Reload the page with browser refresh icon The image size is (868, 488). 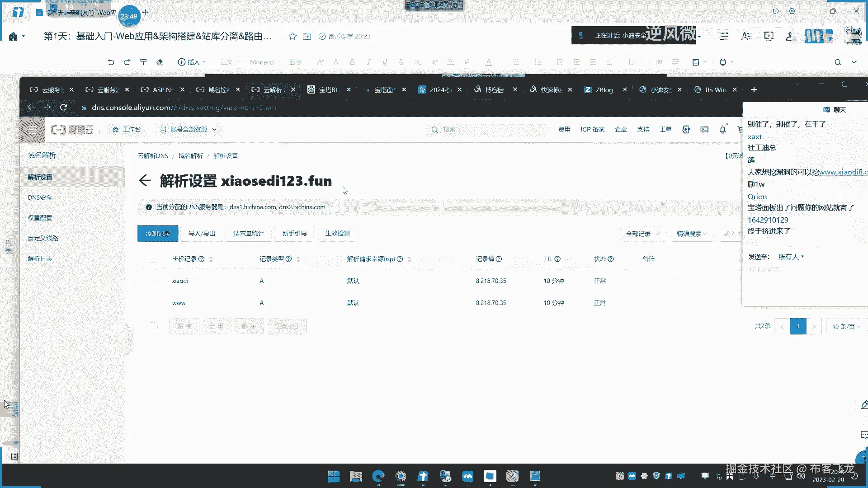point(63,108)
